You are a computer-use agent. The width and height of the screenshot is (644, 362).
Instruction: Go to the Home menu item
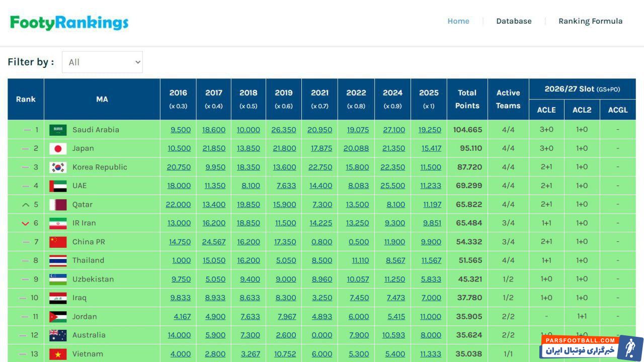point(458,21)
